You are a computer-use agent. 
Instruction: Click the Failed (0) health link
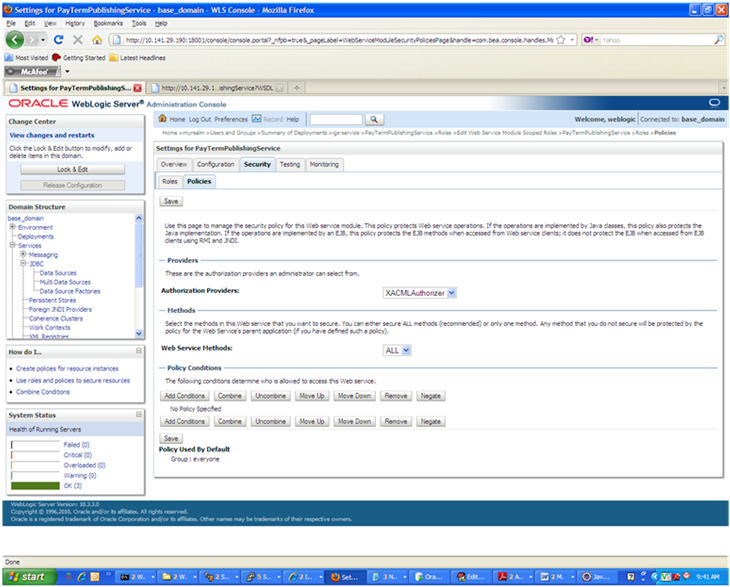76,445
